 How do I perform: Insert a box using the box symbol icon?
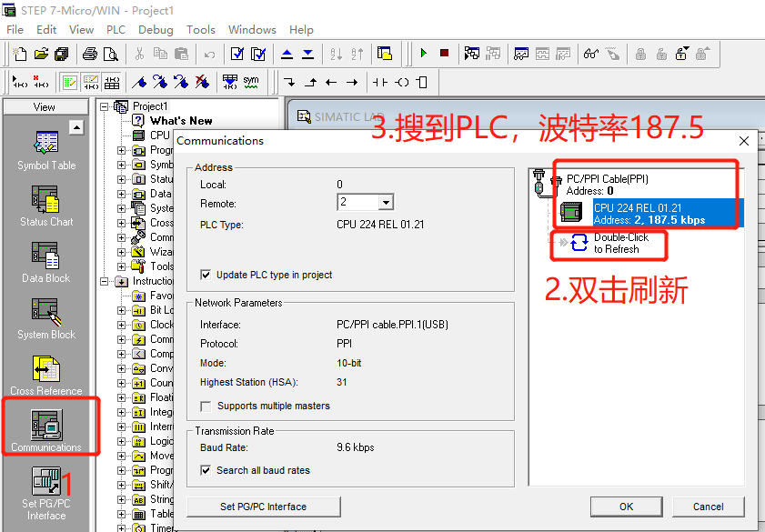point(422,83)
